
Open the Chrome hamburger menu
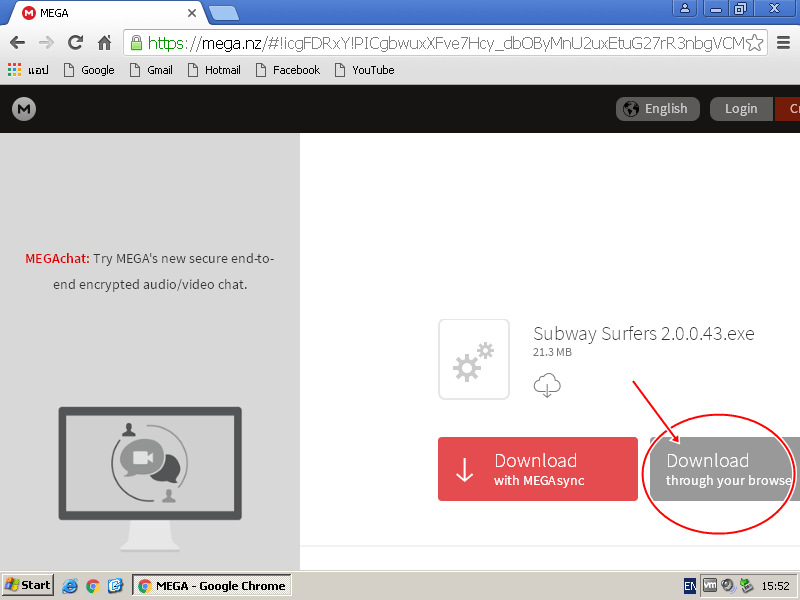(783, 43)
